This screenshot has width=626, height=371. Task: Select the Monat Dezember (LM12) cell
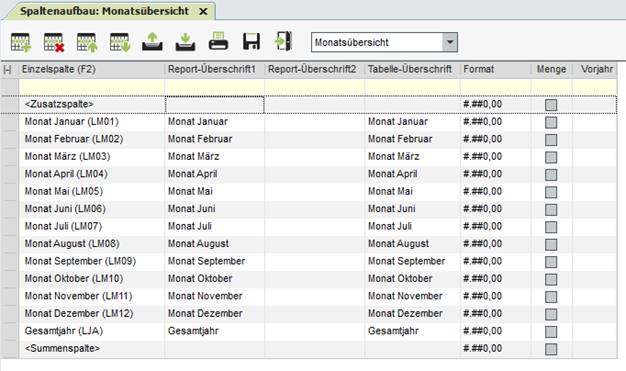[91, 313]
